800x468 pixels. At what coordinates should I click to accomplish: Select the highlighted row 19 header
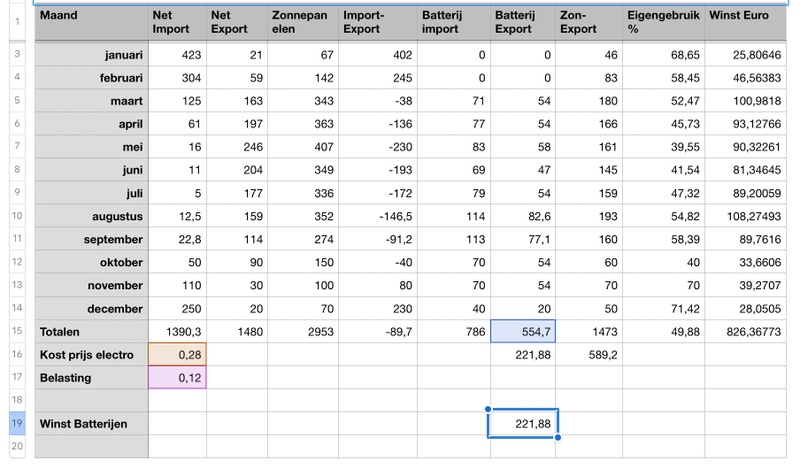[16, 424]
